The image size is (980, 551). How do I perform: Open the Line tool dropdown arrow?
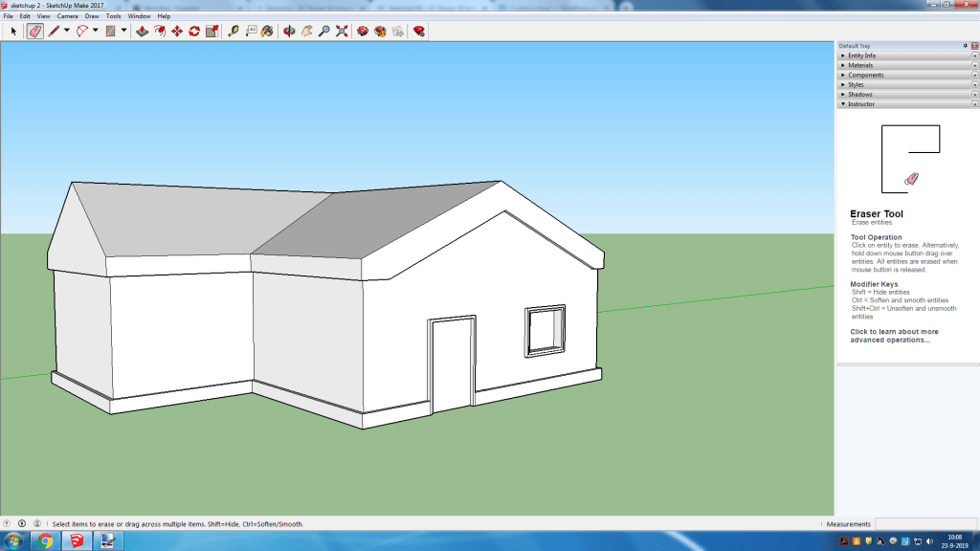(x=66, y=31)
